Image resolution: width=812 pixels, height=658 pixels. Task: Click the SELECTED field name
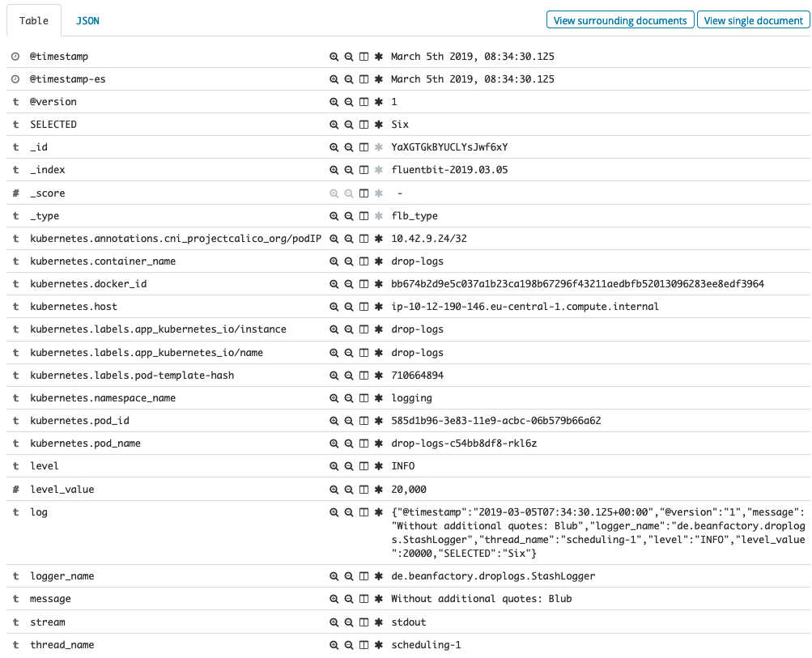pyautogui.click(x=53, y=125)
